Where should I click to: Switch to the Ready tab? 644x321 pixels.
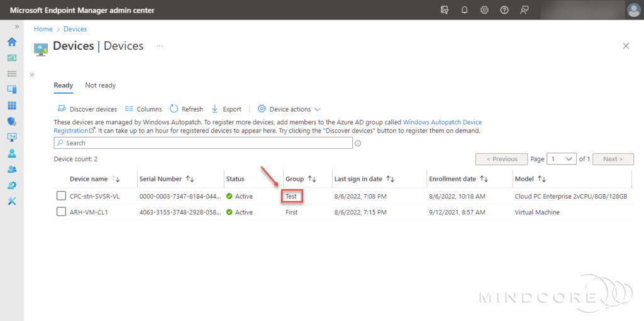63,85
